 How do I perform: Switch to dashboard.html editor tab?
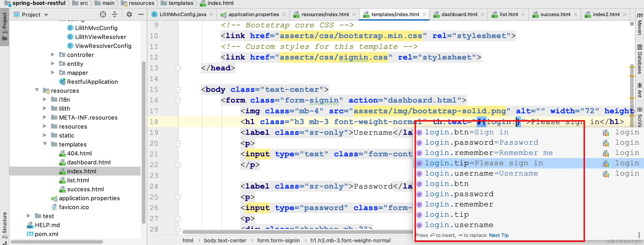(x=459, y=15)
